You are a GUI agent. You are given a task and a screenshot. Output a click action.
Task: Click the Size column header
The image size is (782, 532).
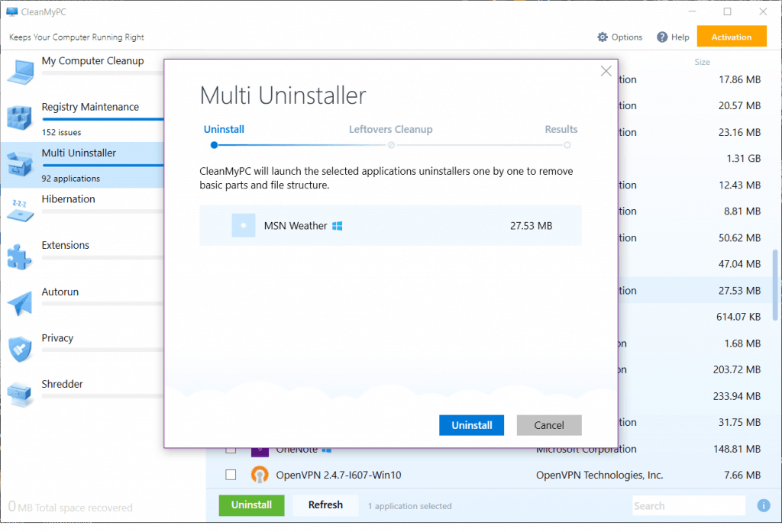702,62
